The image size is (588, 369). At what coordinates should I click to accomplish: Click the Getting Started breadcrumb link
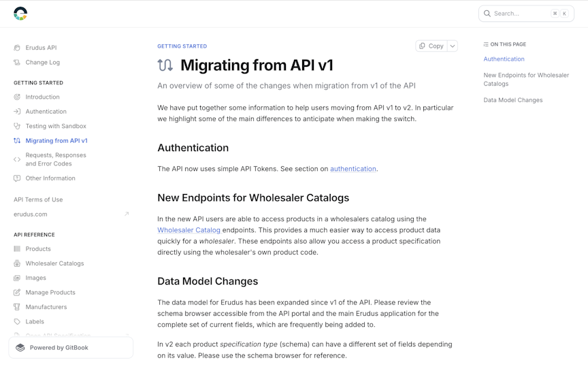pos(182,46)
